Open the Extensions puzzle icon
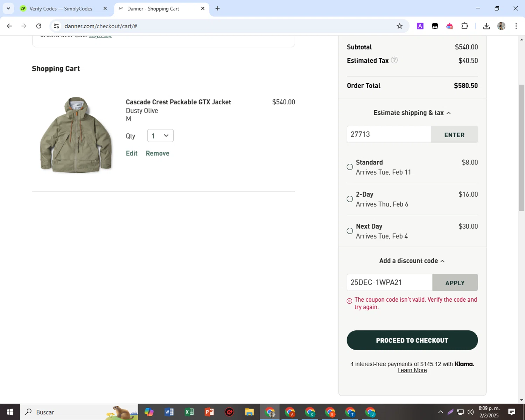The height and width of the screenshot is (420, 525). 465,26
